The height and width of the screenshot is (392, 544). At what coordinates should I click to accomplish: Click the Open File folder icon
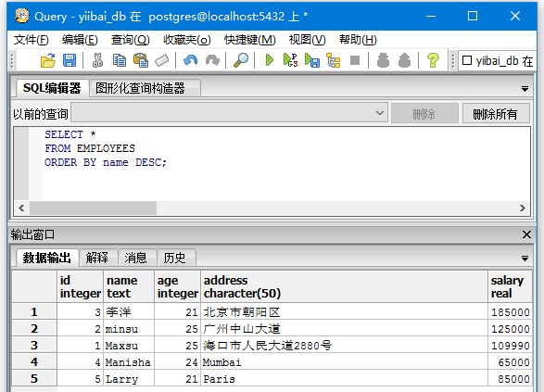pyautogui.click(x=48, y=61)
